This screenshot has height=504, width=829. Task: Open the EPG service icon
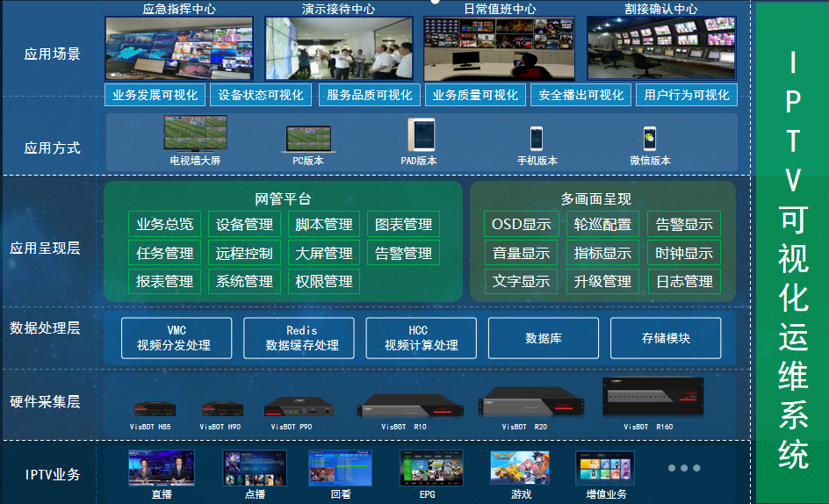click(427, 468)
